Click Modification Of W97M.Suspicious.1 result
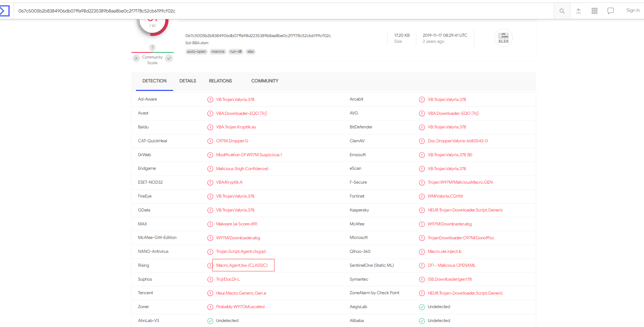This screenshot has height=327, width=644. click(x=249, y=155)
